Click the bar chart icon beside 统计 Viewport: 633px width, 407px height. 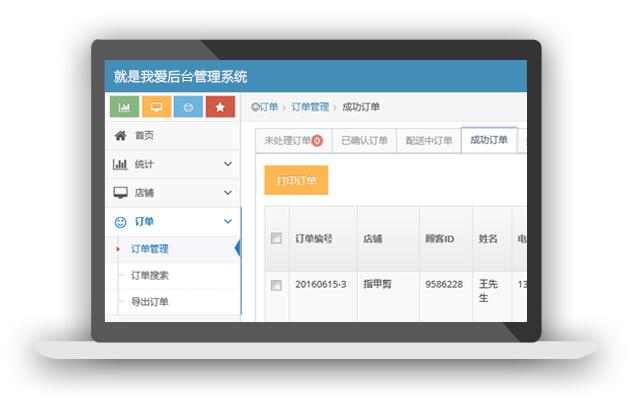(120, 164)
